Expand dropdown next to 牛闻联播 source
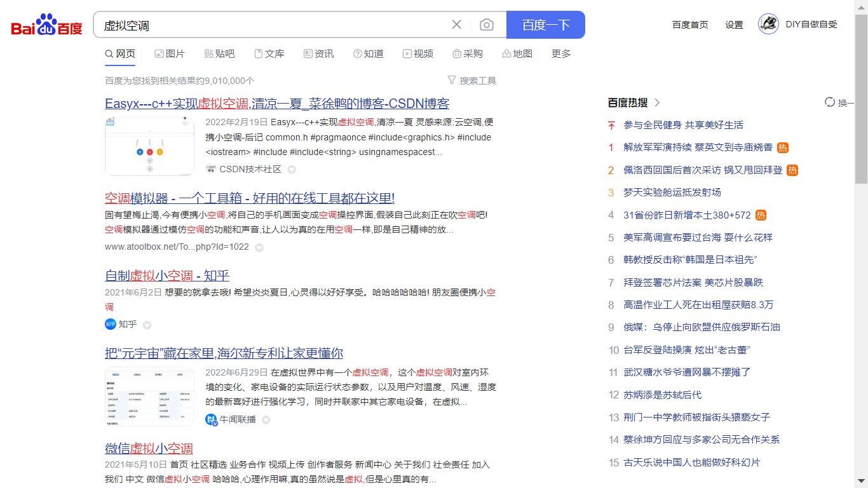868x488 pixels. 266,420
